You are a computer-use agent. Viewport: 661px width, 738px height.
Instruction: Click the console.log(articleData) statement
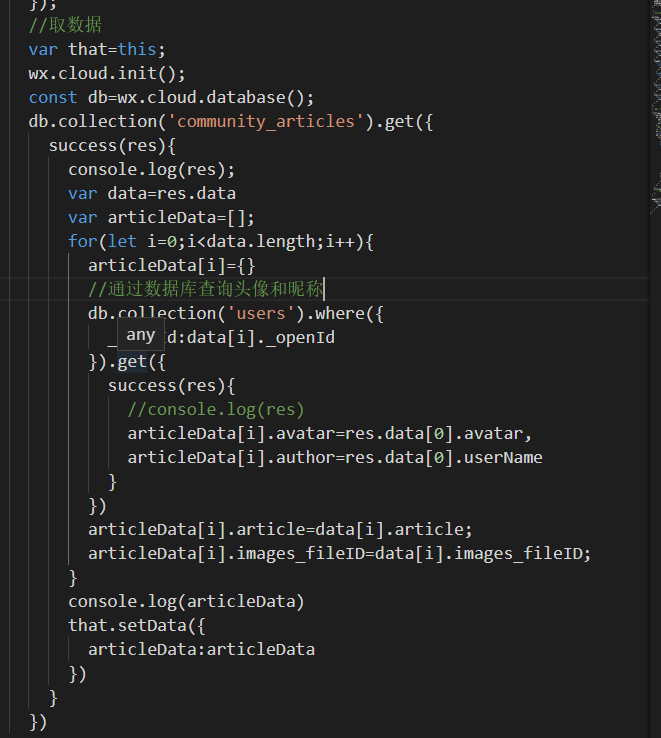tap(186, 601)
